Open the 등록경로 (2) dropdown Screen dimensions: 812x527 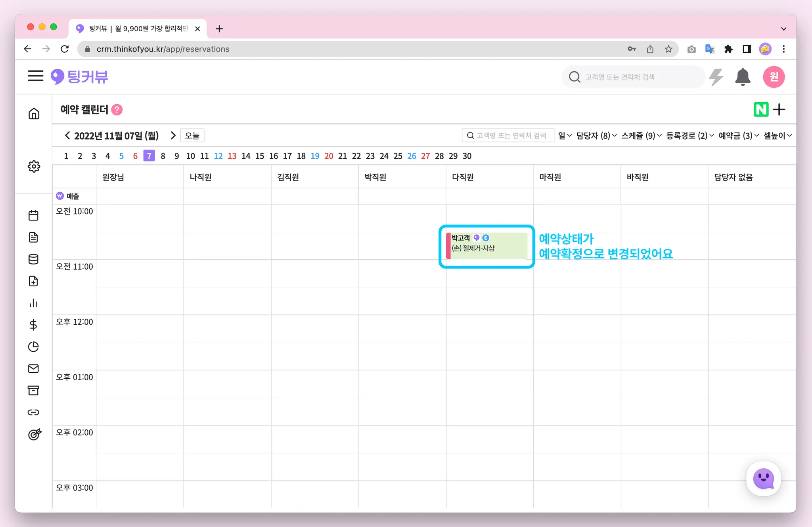(690, 136)
